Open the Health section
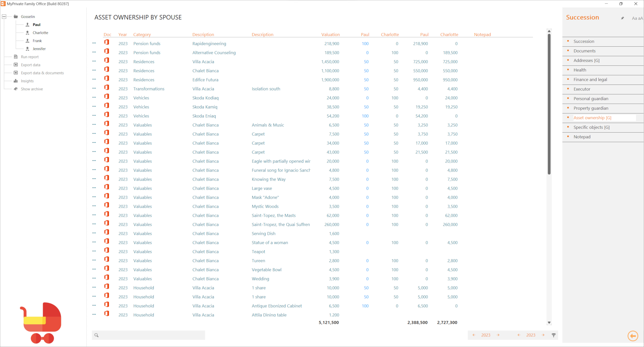Screen dimensions: 644x347 tap(580, 70)
